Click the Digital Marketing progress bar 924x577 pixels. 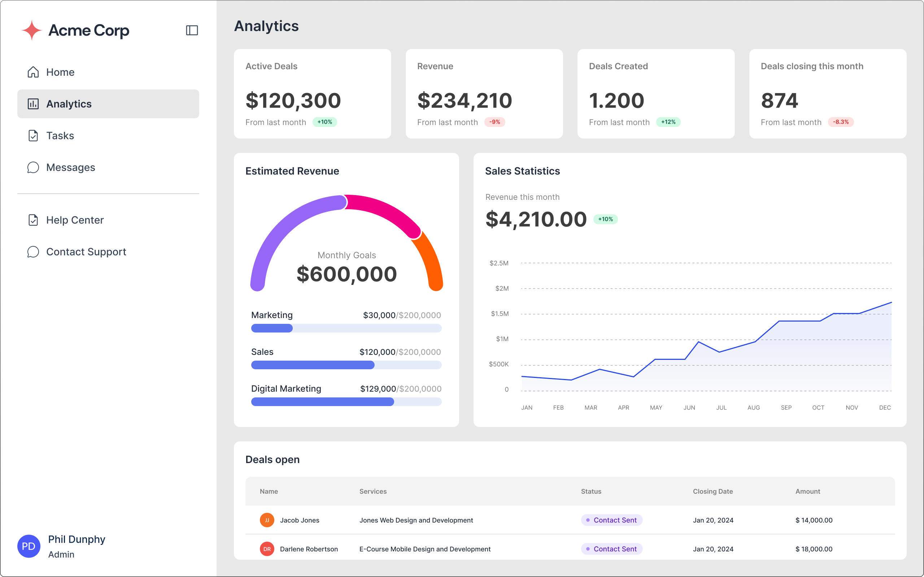tap(346, 402)
